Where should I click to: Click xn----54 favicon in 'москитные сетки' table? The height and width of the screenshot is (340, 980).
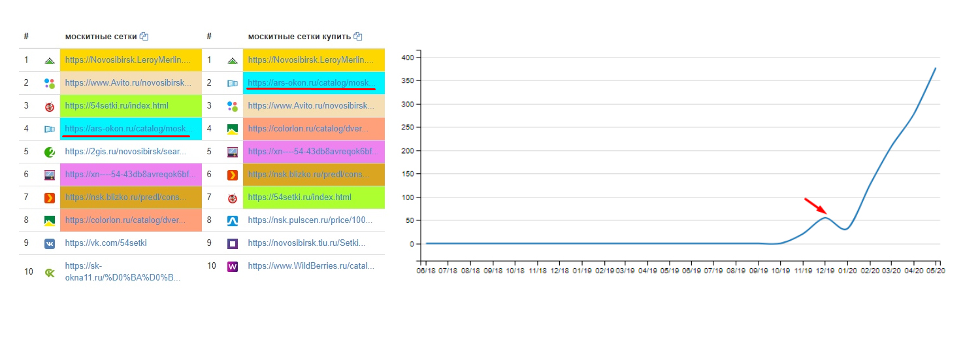(x=50, y=175)
